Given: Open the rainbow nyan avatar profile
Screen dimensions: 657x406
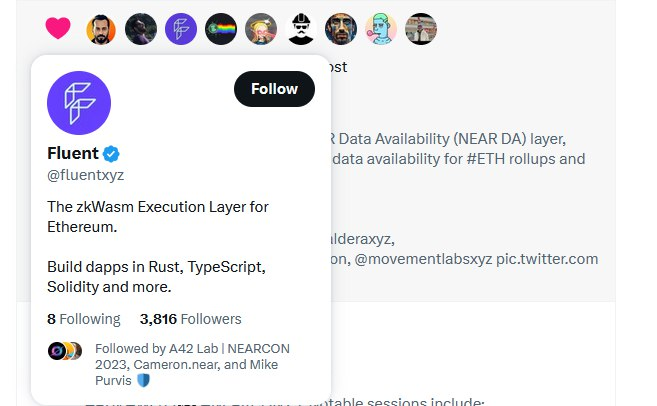Looking at the screenshot, I should pos(221,29).
